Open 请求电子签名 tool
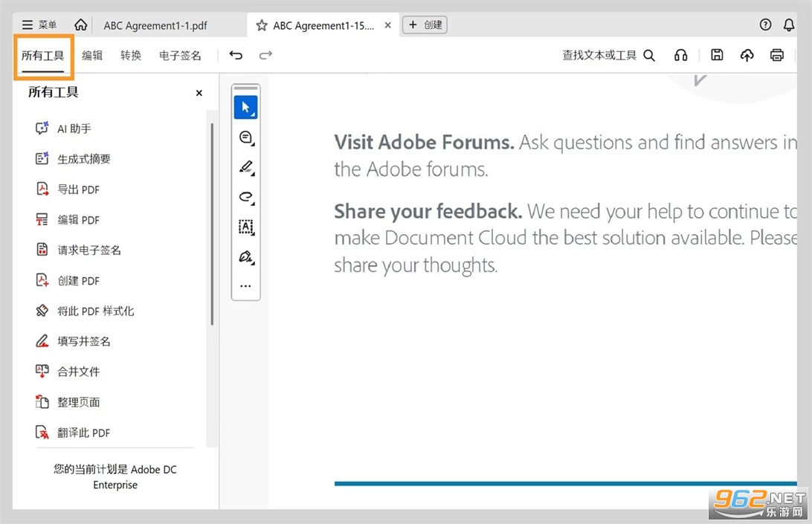 click(77, 250)
